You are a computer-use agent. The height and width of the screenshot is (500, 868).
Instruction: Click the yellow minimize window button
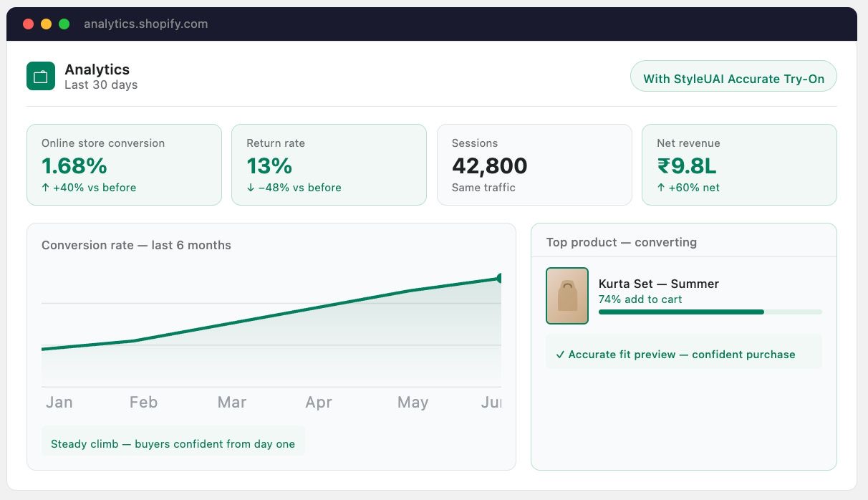[47, 24]
